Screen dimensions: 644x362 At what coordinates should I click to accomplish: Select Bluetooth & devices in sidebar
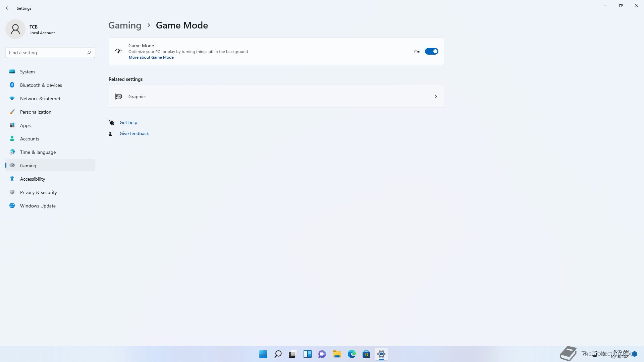point(50,85)
